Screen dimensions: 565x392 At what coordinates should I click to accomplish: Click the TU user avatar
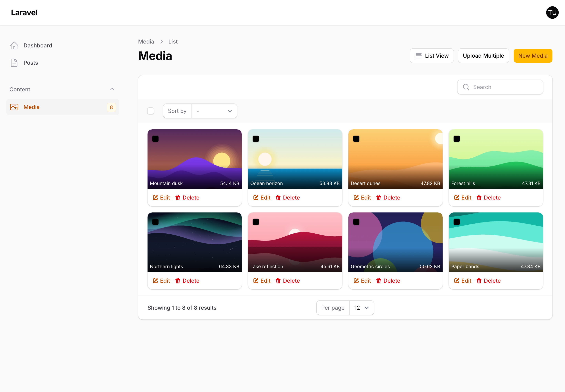pyautogui.click(x=552, y=13)
